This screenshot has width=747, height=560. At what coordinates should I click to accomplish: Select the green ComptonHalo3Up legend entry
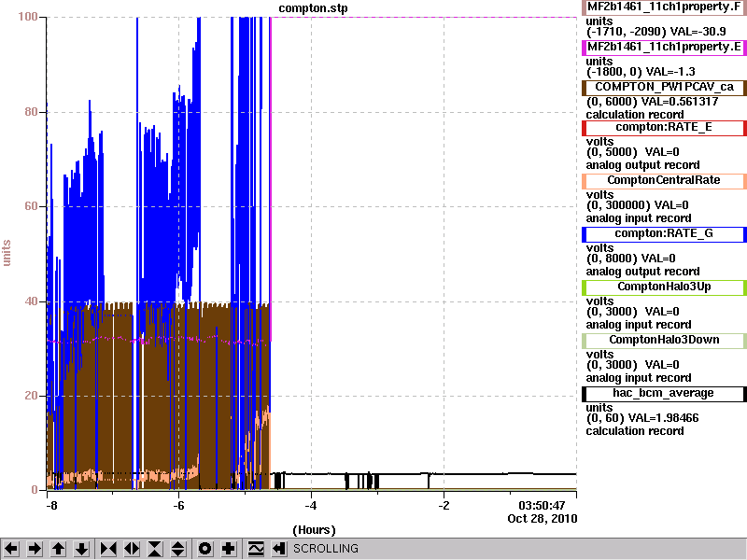pos(664,287)
